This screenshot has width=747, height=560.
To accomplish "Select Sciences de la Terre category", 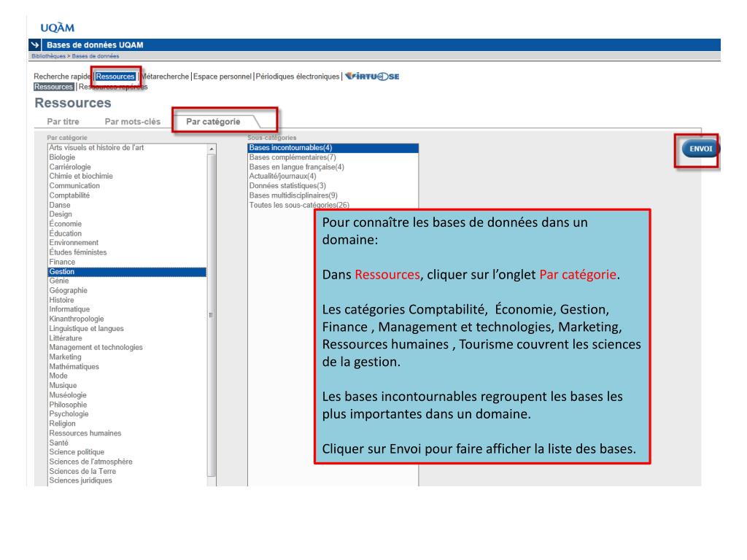I will pyautogui.click(x=127, y=472).
